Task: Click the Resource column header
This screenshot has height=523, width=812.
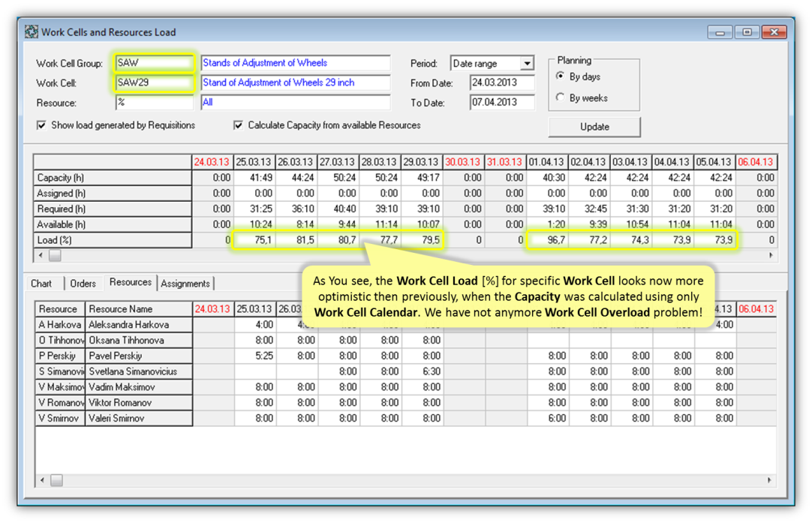Action: [x=60, y=309]
